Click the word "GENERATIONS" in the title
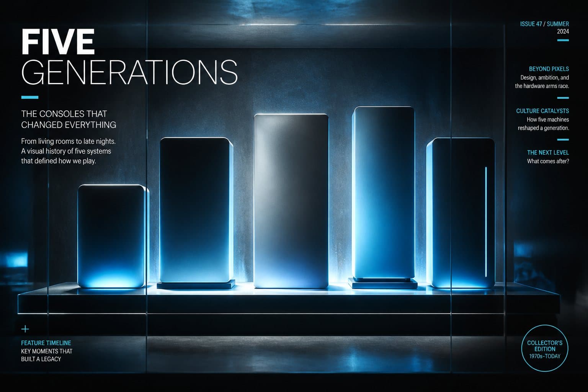Screen dimensions: 588x392 click(129, 72)
